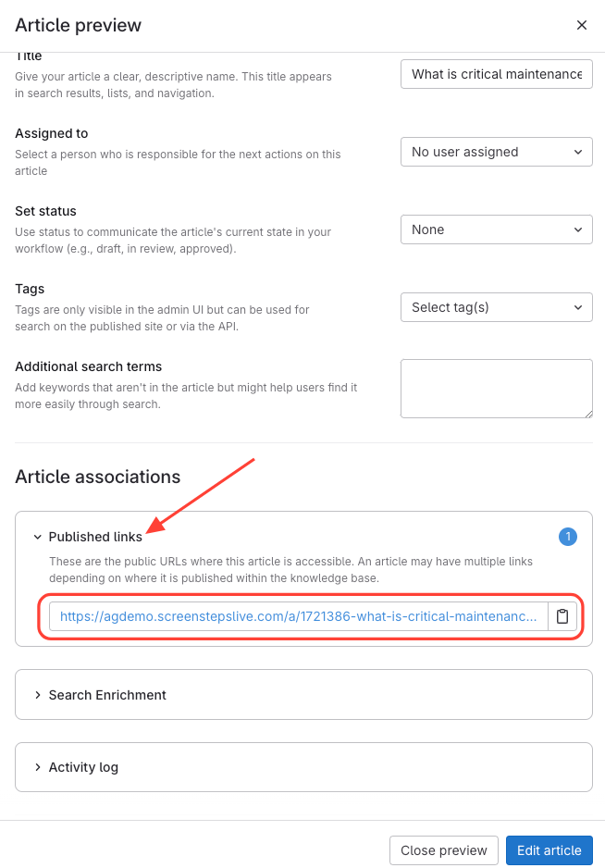Click the blue published links count badge
This screenshot has width=605, height=868.
(x=568, y=537)
